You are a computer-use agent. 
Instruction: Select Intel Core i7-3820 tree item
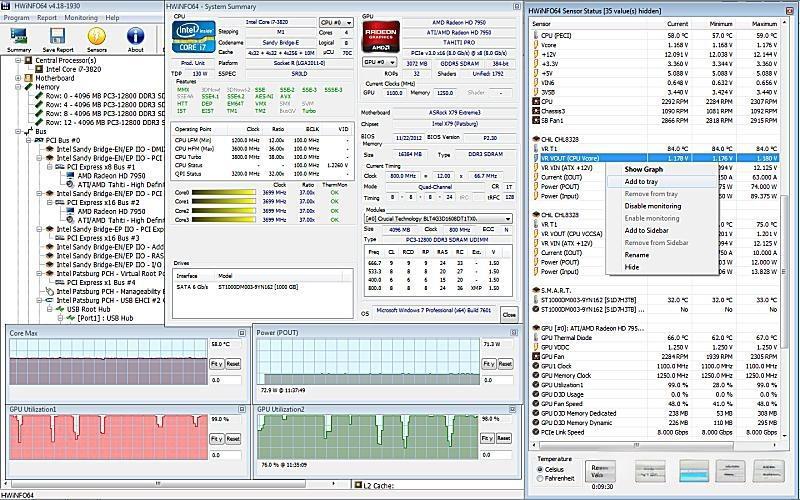(x=73, y=69)
